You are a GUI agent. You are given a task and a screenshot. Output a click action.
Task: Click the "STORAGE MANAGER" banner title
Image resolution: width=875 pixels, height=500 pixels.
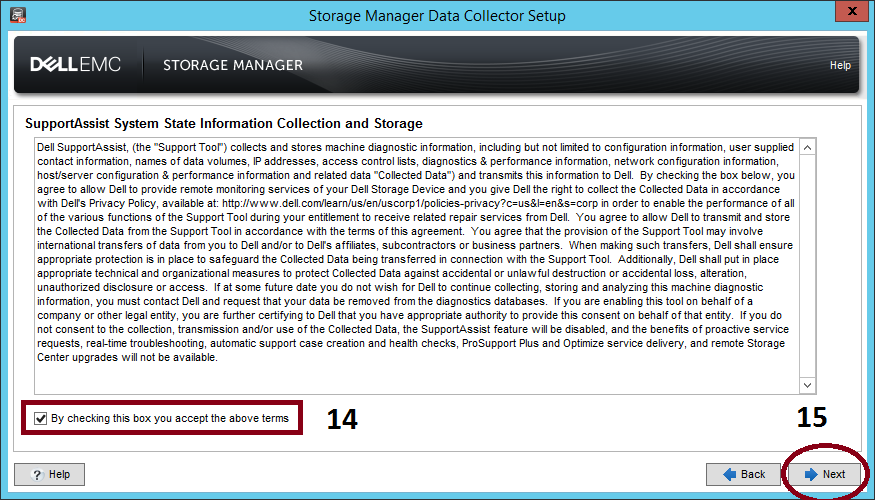[x=233, y=65]
